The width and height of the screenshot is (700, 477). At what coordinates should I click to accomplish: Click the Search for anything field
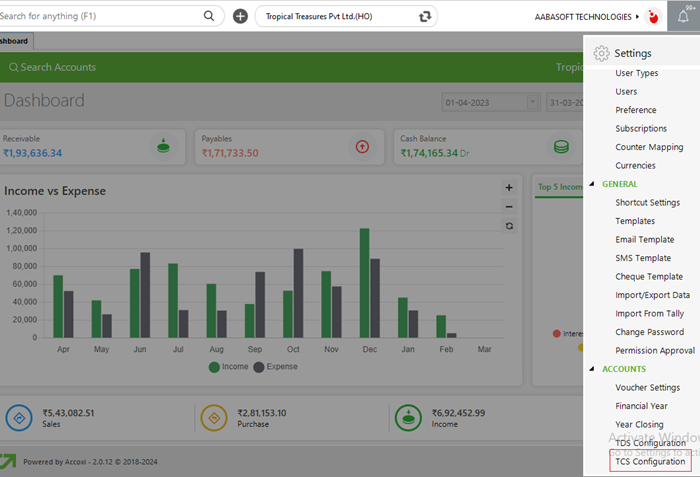tap(100, 16)
